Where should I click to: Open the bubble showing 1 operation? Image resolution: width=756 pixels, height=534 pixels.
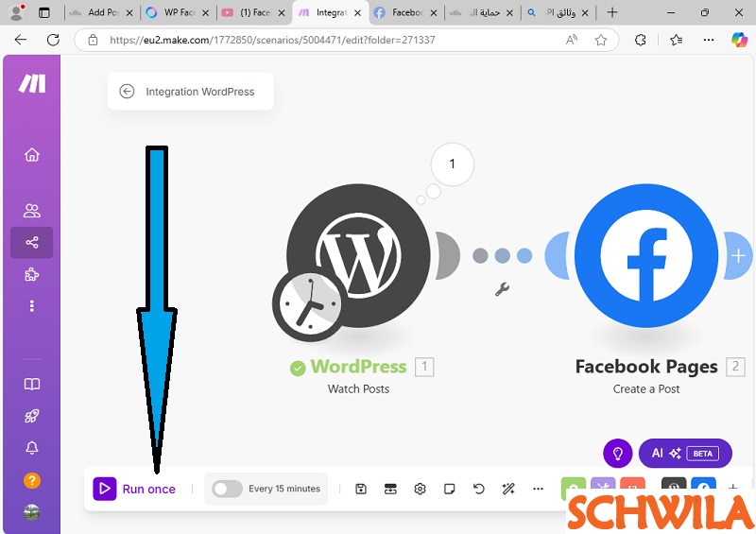coord(453,164)
